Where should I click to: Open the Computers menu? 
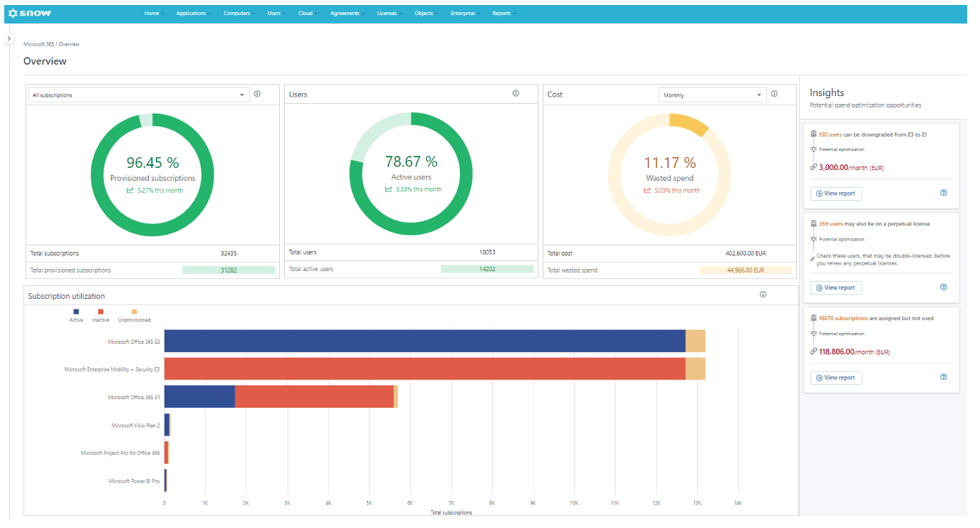click(239, 14)
